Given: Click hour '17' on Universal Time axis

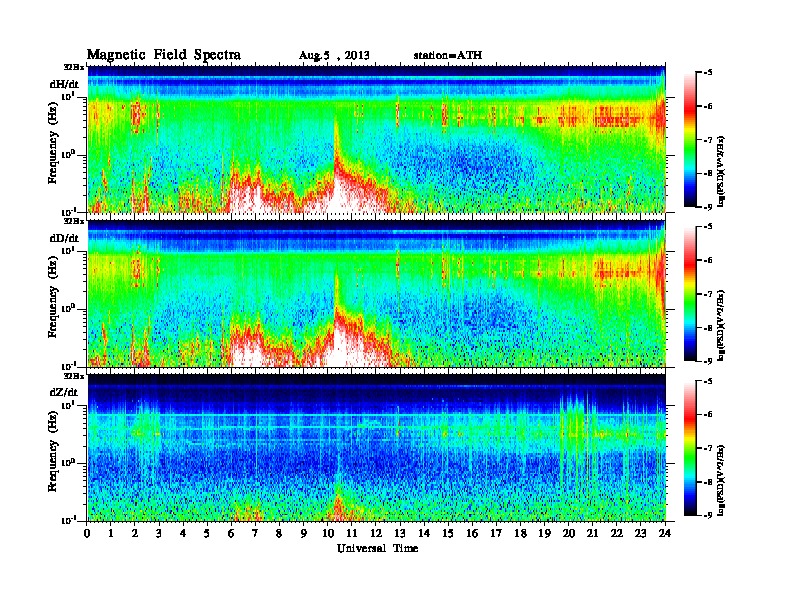Looking at the screenshot, I should (496, 533).
